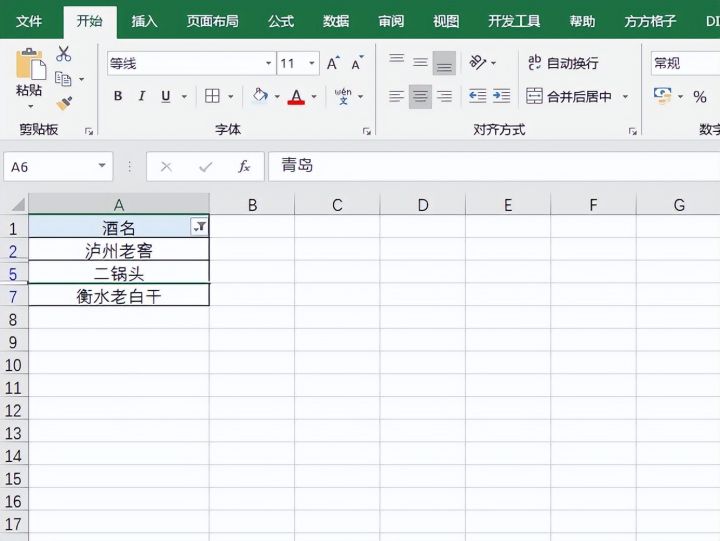The image size is (720, 541).
Task: Select column B header
Action: pyautogui.click(x=252, y=204)
